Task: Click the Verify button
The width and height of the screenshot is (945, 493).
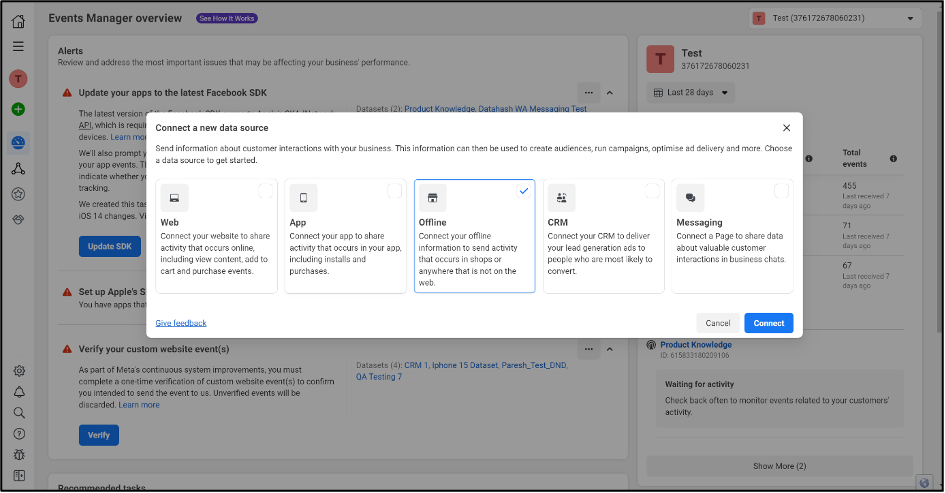Action: (99, 435)
